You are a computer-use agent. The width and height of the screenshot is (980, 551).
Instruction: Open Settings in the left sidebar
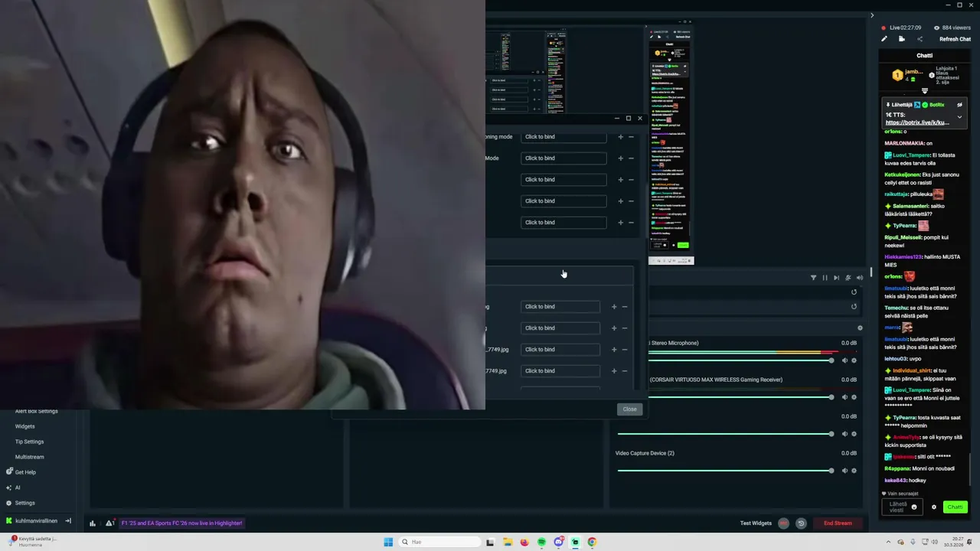click(x=20, y=503)
